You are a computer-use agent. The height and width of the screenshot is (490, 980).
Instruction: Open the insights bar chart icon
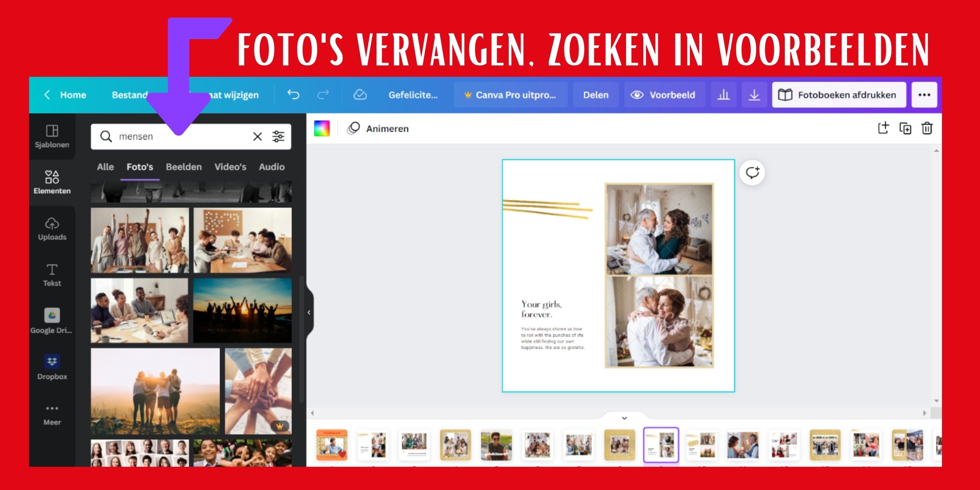pyautogui.click(x=723, y=95)
